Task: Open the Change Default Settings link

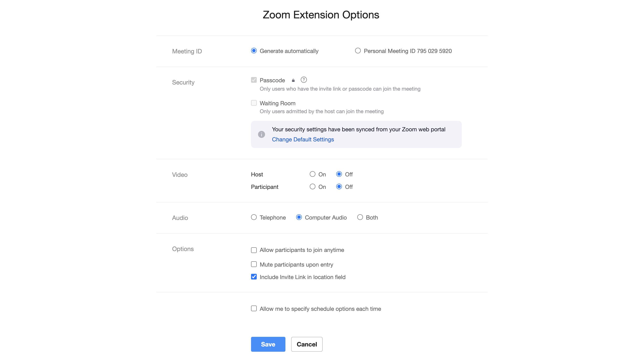Action: 303,139
